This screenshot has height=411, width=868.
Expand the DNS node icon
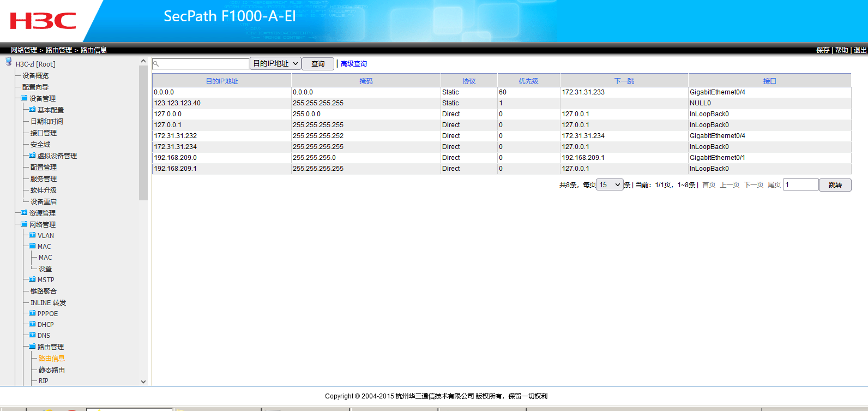(32, 335)
